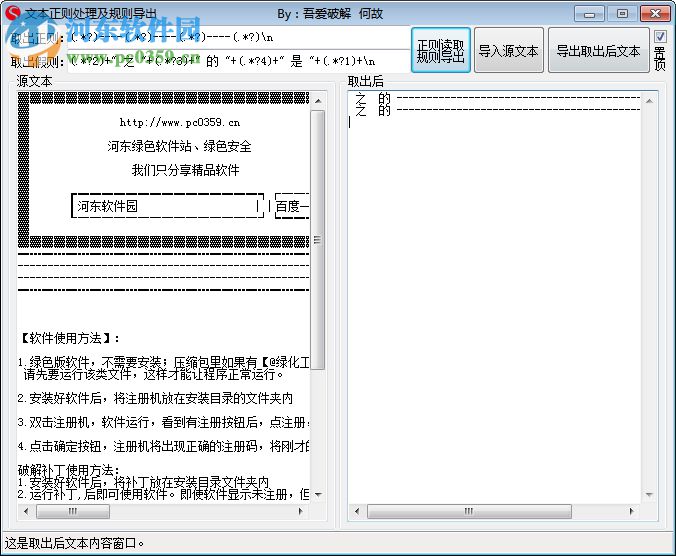Click source text scroll down arrow

[x=318, y=494]
